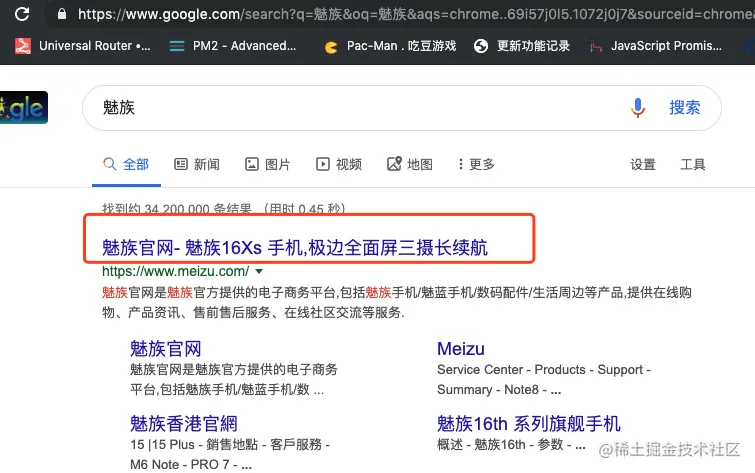
Task: Open the 设置 search settings menu
Action: point(643,164)
